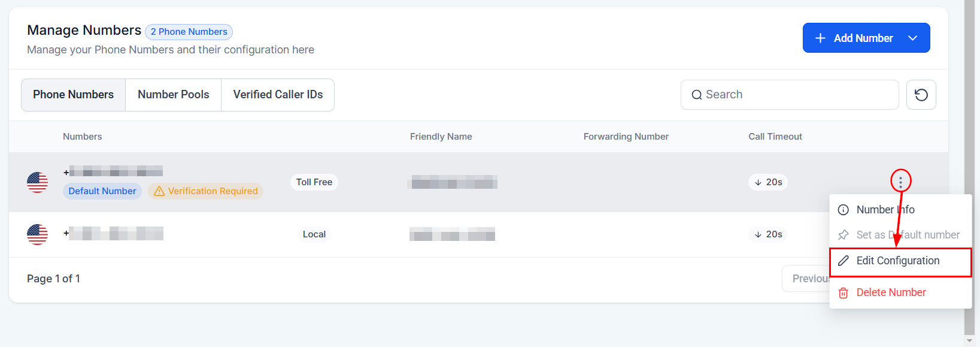This screenshot has width=980, height=347.
Task: Click the Previous pagination button
Action: click(x=806, y=279)
